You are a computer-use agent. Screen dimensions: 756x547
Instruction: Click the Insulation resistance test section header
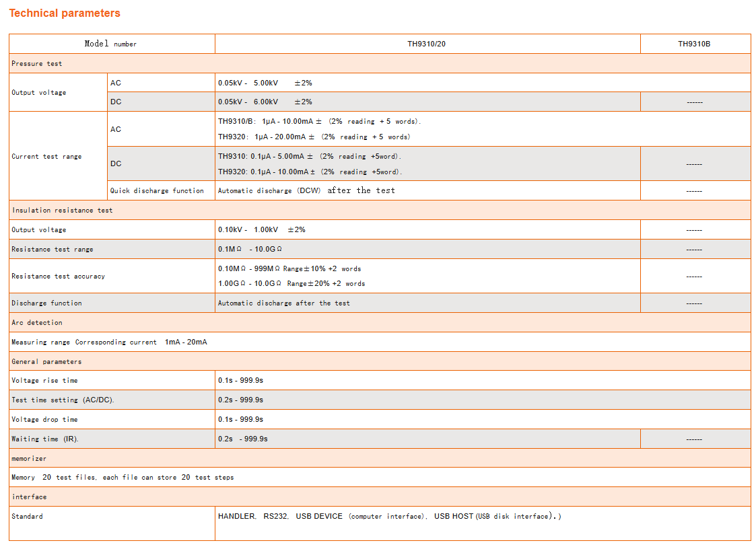click(x=63, y=211)
